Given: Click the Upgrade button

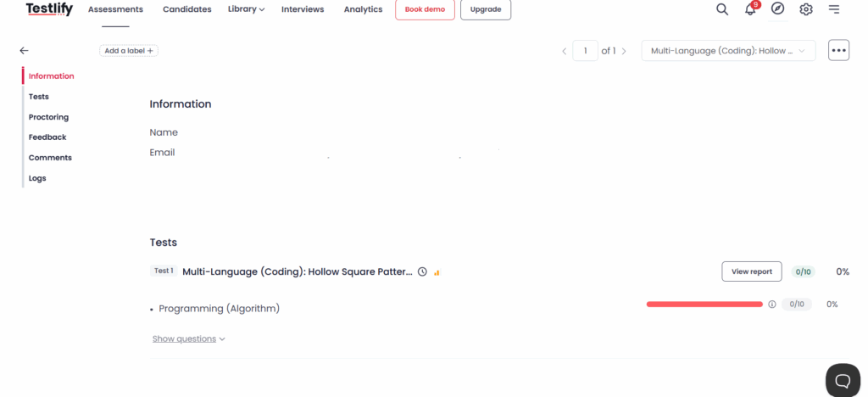Looking at the screenshot, I should (486, 9).
